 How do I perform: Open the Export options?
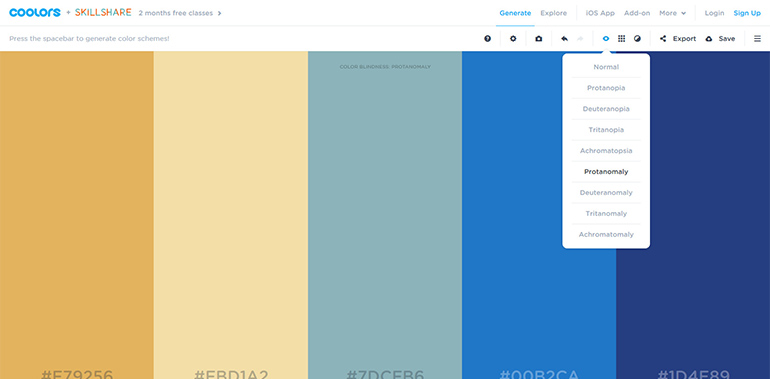point(678,38)
